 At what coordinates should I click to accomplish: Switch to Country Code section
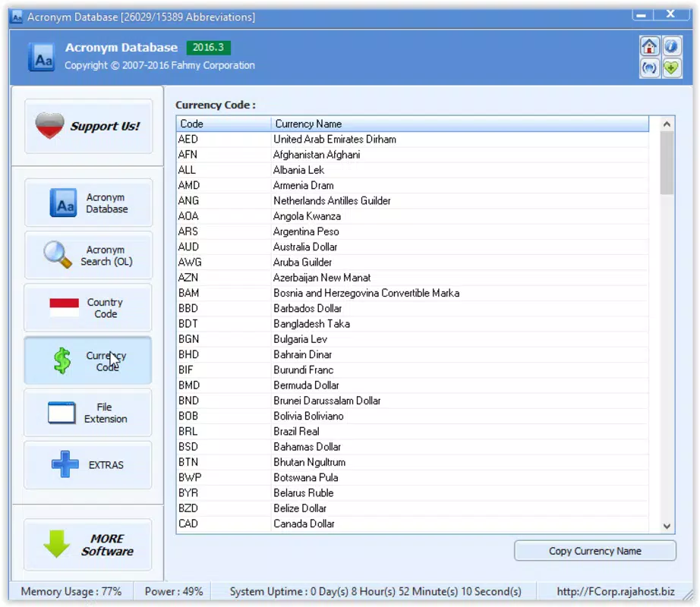click(x=88, y=308)
